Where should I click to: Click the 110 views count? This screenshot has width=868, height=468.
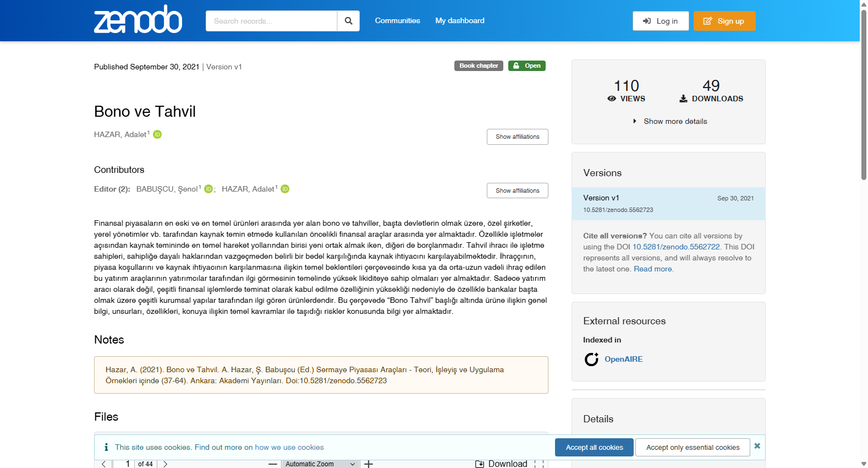(x=627, y=86)
